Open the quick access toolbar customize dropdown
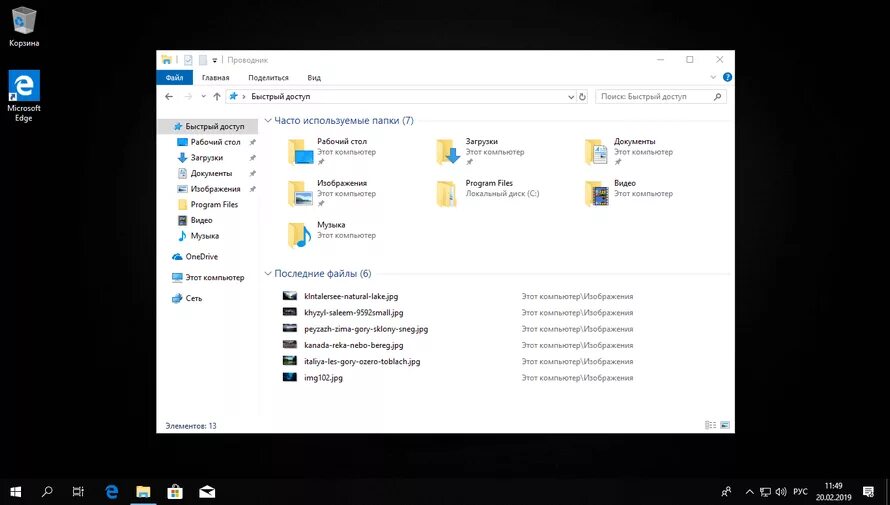 coord(215,60)
